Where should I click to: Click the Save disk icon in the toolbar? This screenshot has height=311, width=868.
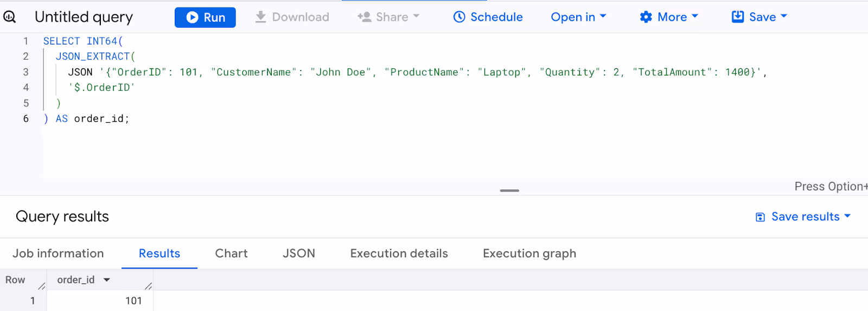click(738, 17)
